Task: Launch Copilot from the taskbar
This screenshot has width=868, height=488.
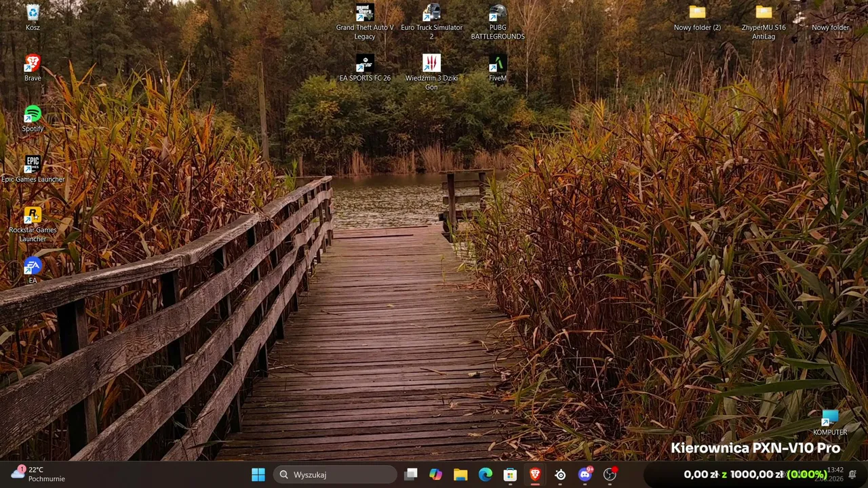Action: [435, 474]
